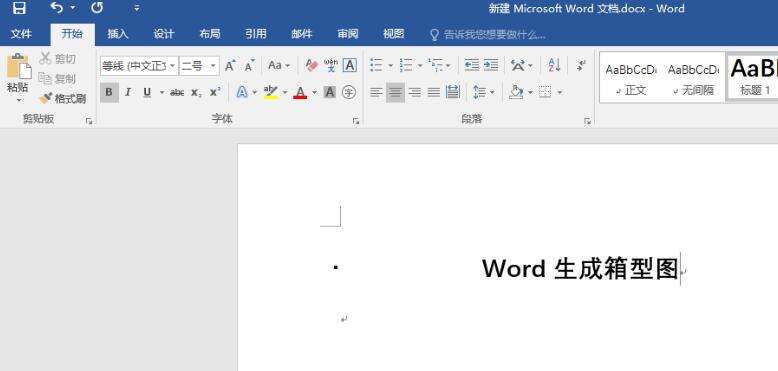Open the font name combo box 等线
Screen dimensions: 778x371
click(x=139, y=65)
